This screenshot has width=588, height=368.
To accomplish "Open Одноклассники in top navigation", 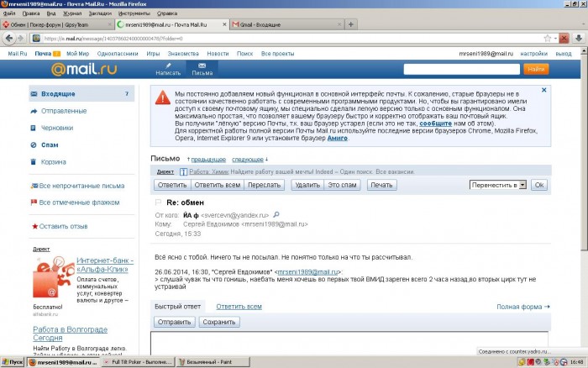I will tap(118, 54).
